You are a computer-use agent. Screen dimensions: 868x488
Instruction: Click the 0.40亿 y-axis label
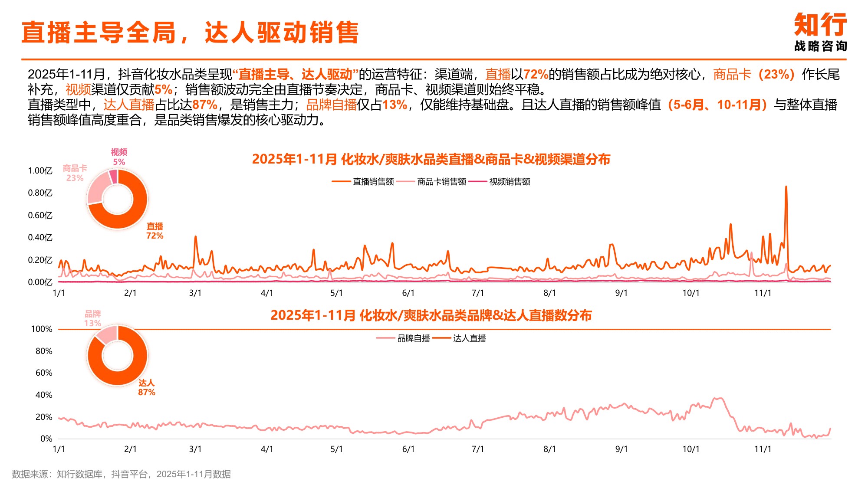tap(40, 238)
